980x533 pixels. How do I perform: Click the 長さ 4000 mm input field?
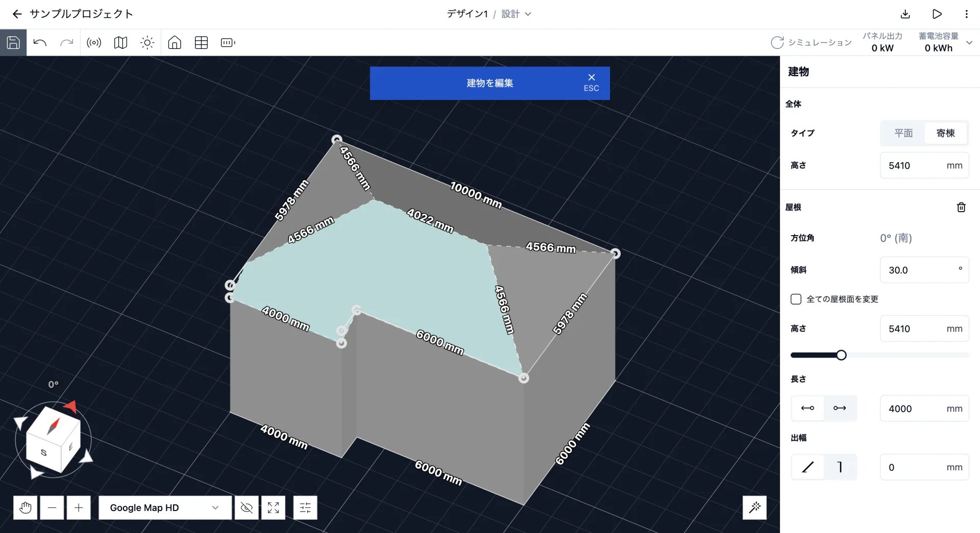click(924, 408)
